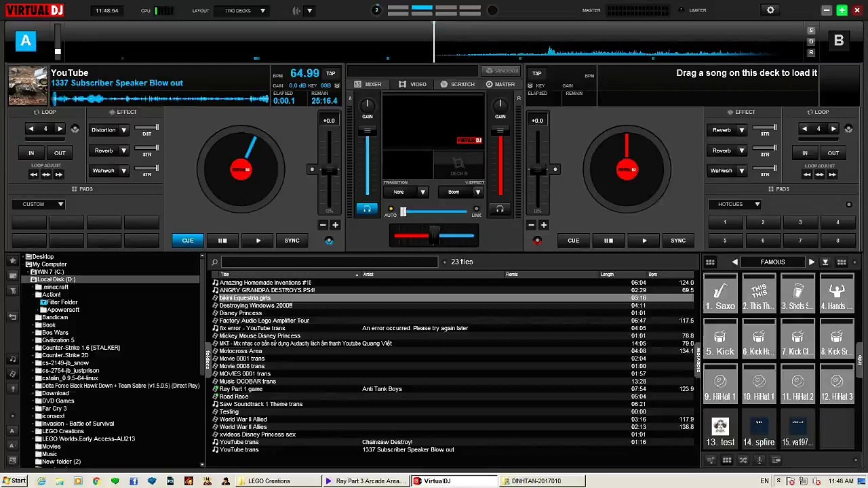The height and width of the screenshot is (488, 868).
Task: Click deck A loop IN button
Action: click(31, 153)
